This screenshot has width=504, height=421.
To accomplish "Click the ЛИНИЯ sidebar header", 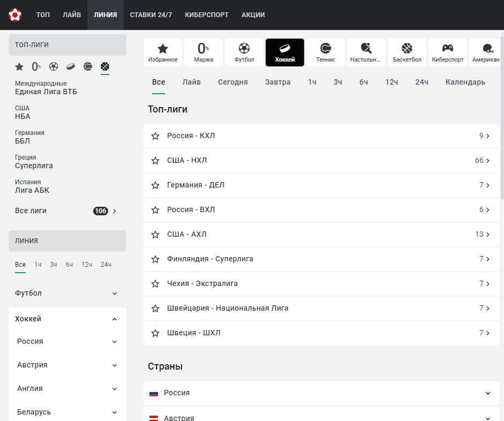I will (67, 241).
